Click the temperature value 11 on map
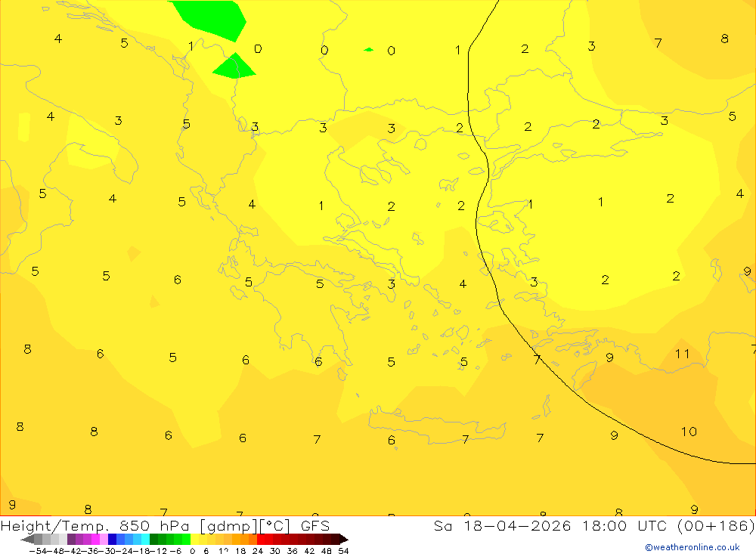This screenshot has height=554, width=756. pos(682,354)
